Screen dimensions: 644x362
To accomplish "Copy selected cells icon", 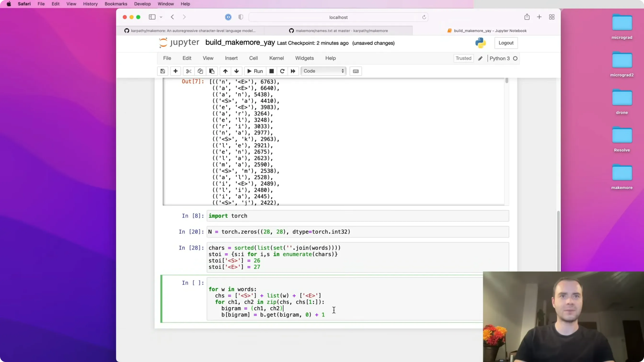I will coord(200,71).
